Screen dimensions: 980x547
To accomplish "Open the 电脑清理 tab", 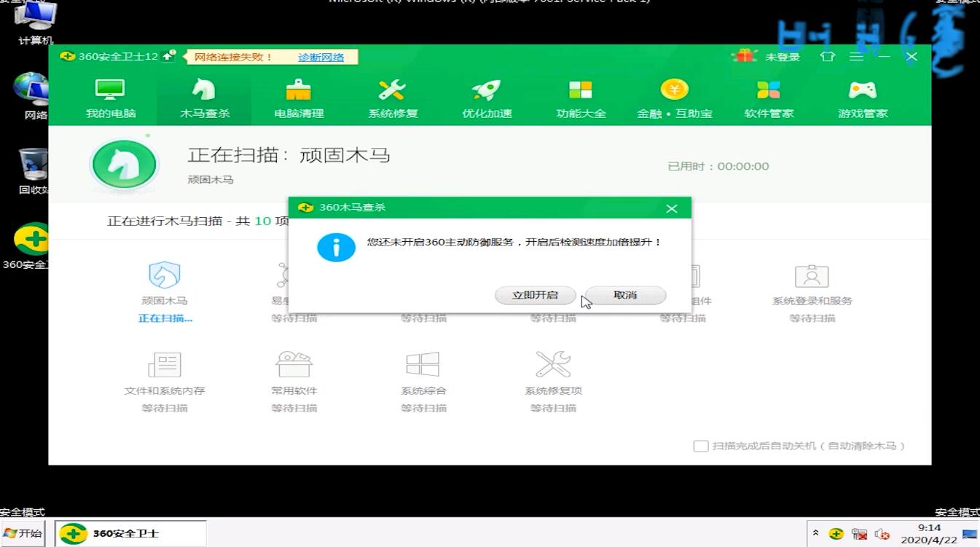I will 299,98.
